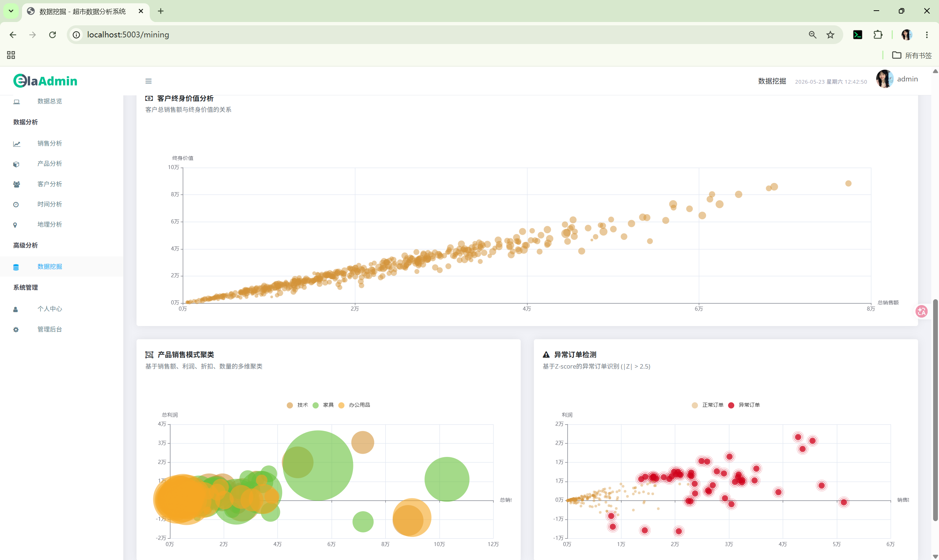Open Chrome three-dot menu
939x560 pixels.
(x=927, y=35)
